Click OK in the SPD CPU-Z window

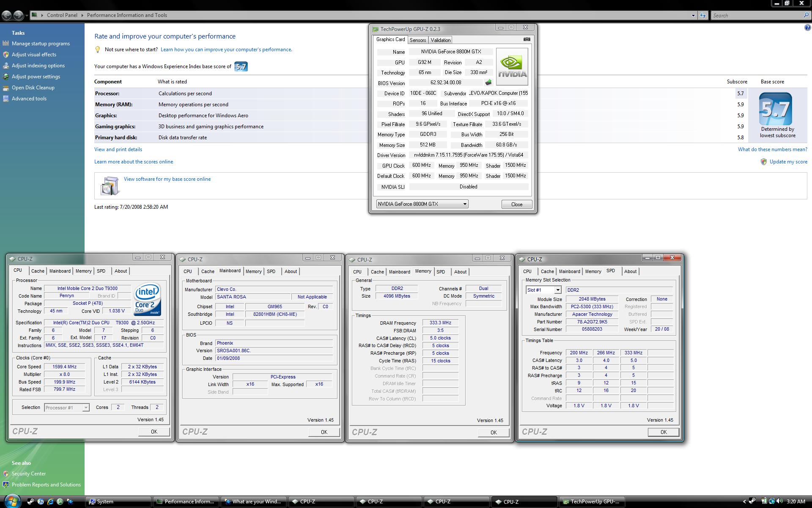pos(663,432)
